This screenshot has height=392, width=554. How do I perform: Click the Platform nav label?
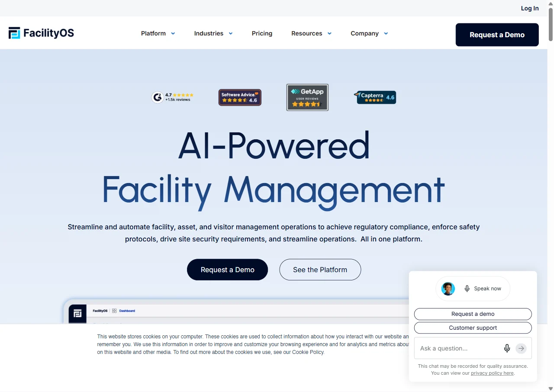click(x=153, y=33)
